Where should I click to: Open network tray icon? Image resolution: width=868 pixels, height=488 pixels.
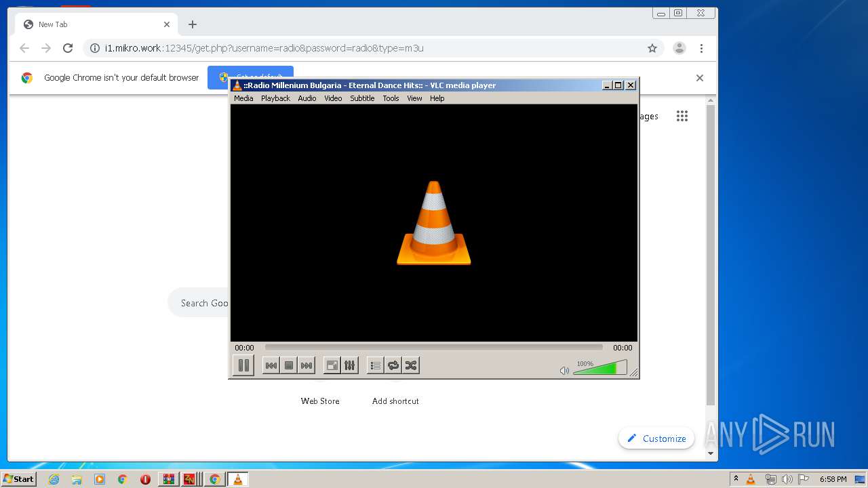[x=770, y=479]
